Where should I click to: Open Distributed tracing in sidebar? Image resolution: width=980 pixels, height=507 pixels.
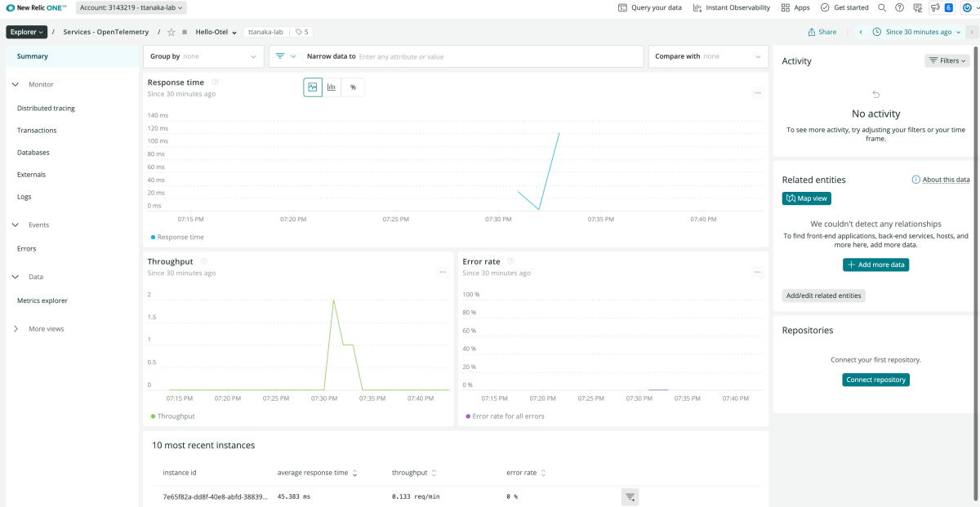tap(46, 108)
